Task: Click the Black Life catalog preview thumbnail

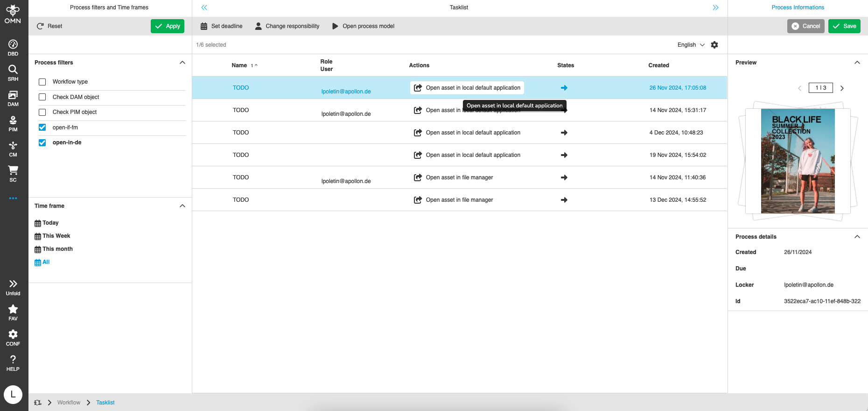Action: coord(798,161)
